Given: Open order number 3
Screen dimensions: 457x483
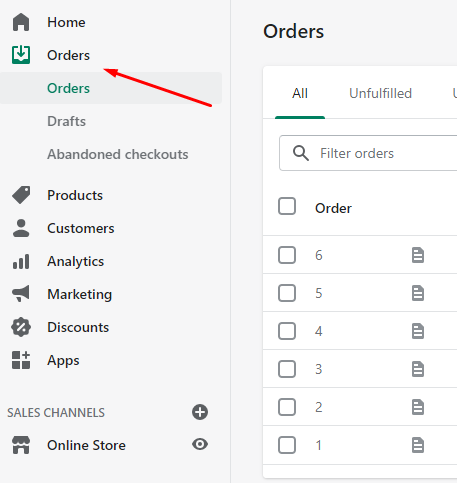Looking at the screenshot, I should coord(319,370).
